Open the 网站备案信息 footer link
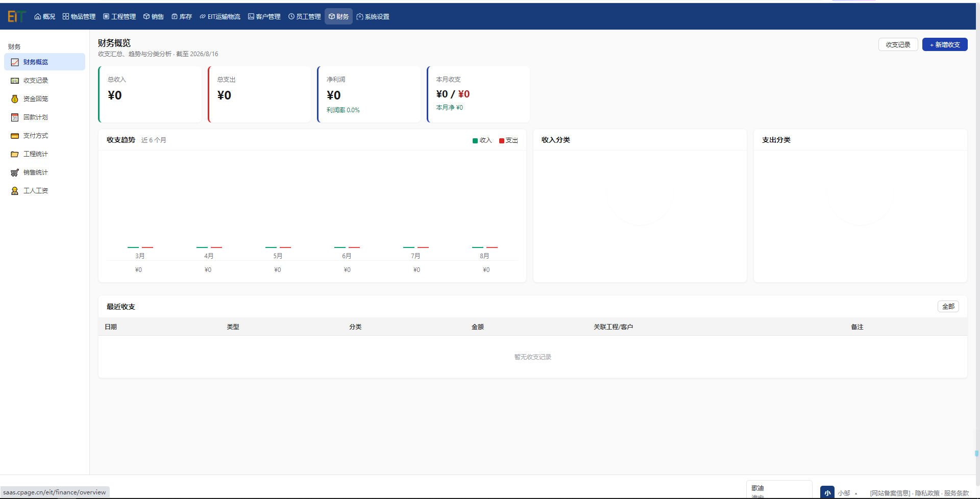The width and height of the screenshot is (980, 499). 890,493
